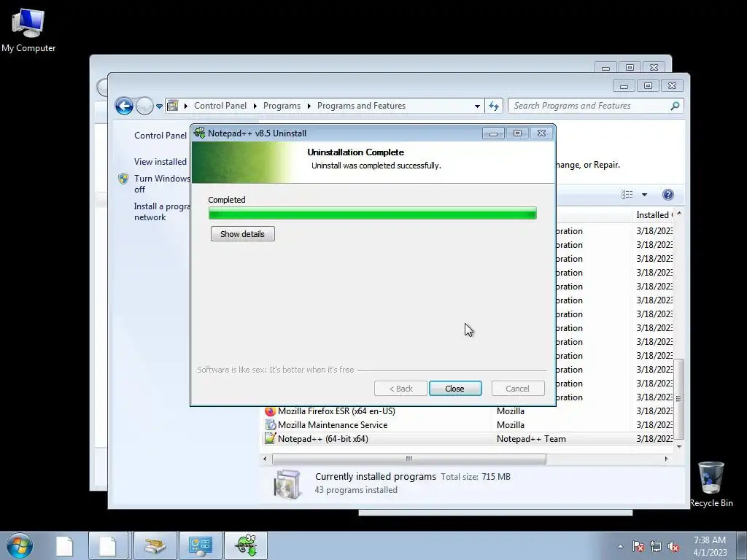Click the search magnifier icon
The height and width of the screenshot is (560, 747).
coord(675,106)
